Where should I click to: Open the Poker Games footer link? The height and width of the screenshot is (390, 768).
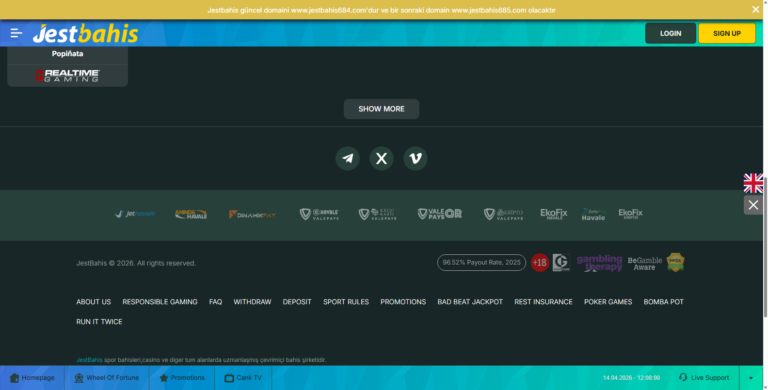pyautogui.click(x=608, y=302)
